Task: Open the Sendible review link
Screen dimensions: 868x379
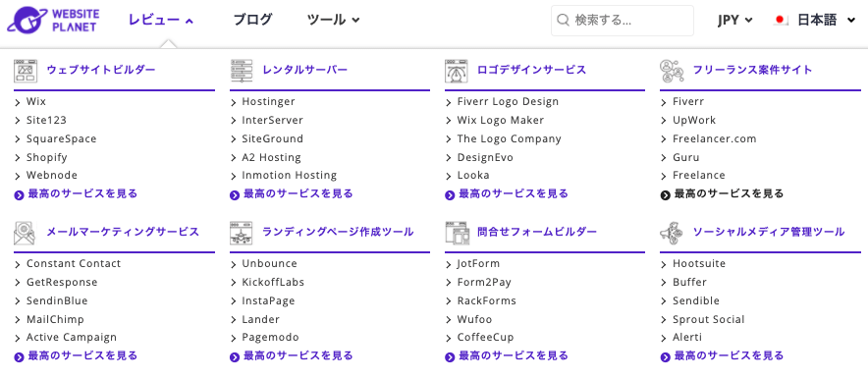Action: (696, 300)
